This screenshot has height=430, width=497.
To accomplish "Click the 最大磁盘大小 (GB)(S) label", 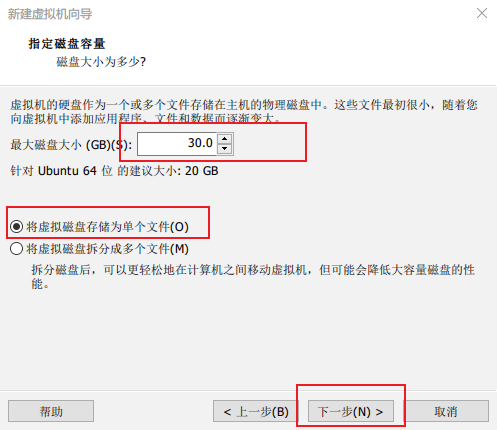I will click(x=71, y=145).
